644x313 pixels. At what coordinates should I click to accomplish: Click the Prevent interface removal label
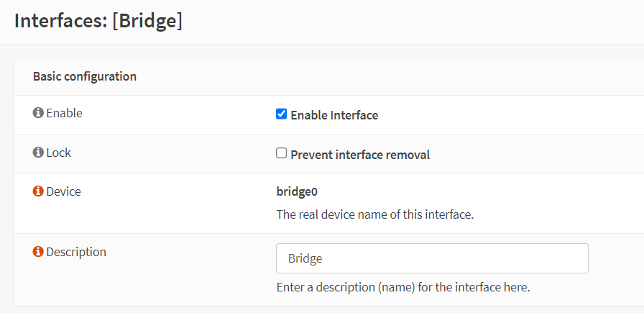(360, 155)
